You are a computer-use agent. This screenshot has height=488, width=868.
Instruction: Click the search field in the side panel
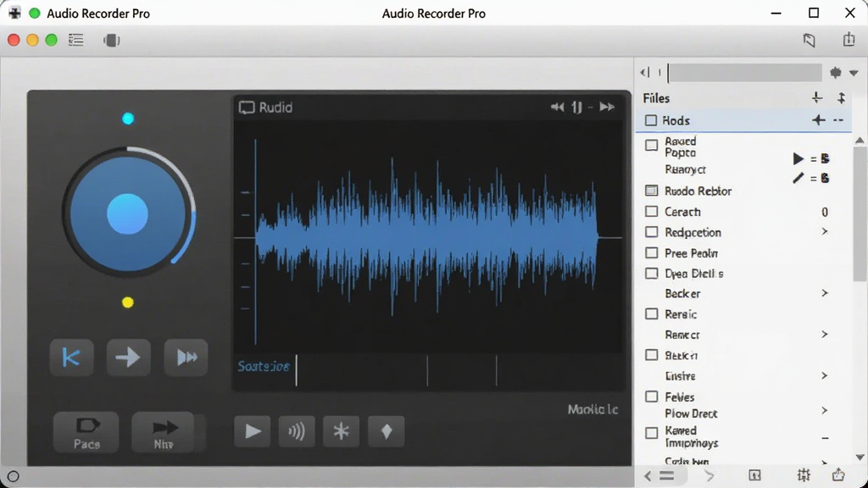coord(744,73)
